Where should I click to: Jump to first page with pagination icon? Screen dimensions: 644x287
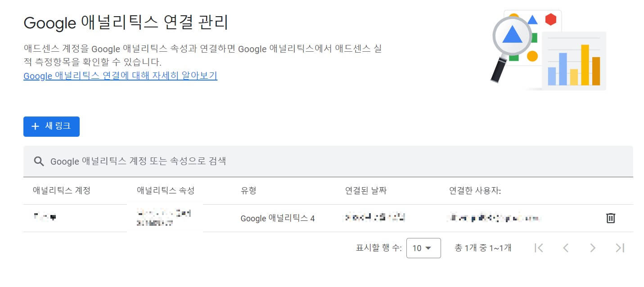click(540, 248)
